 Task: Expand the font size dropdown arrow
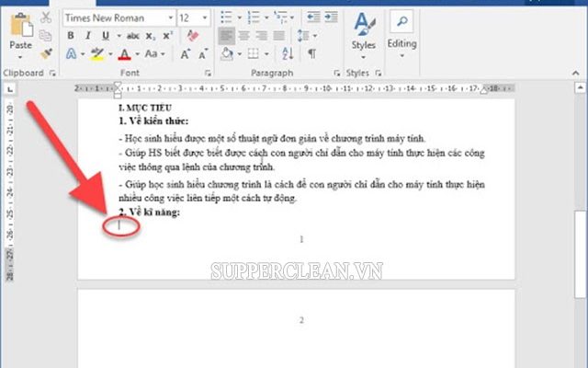click(x=205, y=17)
